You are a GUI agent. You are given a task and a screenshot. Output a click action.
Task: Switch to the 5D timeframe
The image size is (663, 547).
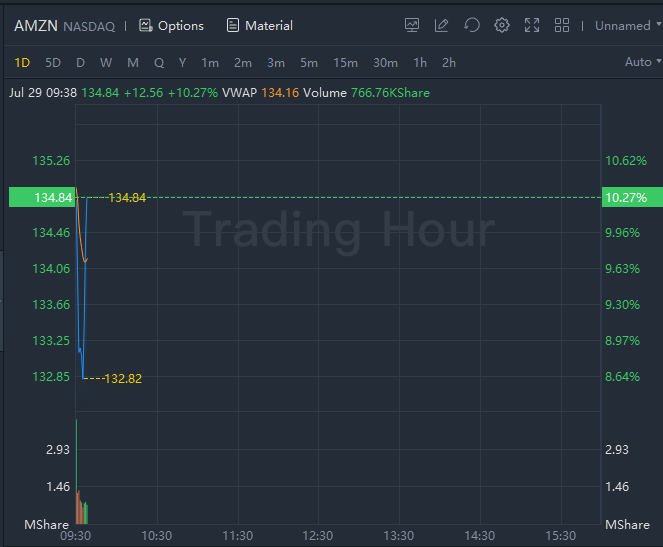tap(53, 63)
